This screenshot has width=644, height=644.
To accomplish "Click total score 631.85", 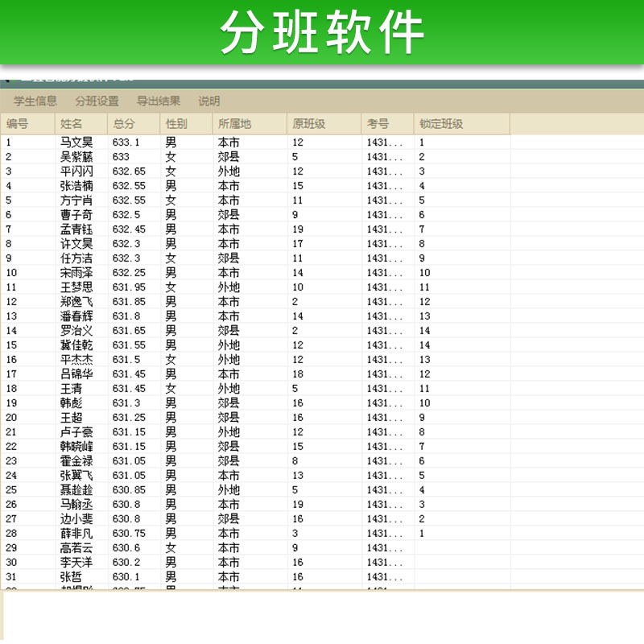I will 129,302.
